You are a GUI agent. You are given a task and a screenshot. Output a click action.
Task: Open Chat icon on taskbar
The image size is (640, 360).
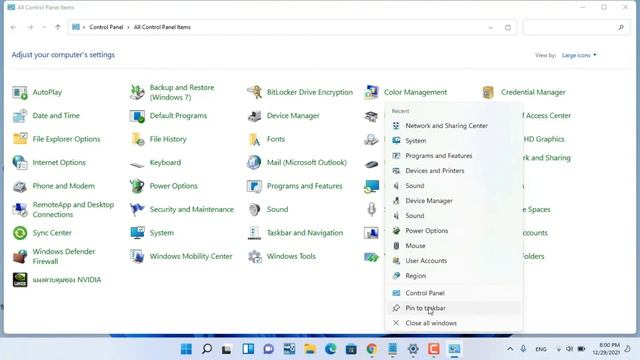[269, 349]
